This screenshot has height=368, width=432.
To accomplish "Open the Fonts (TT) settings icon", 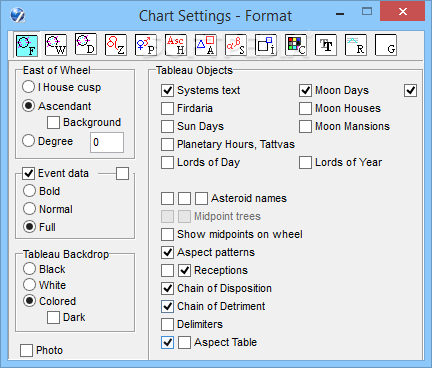I will pos(326,45).
